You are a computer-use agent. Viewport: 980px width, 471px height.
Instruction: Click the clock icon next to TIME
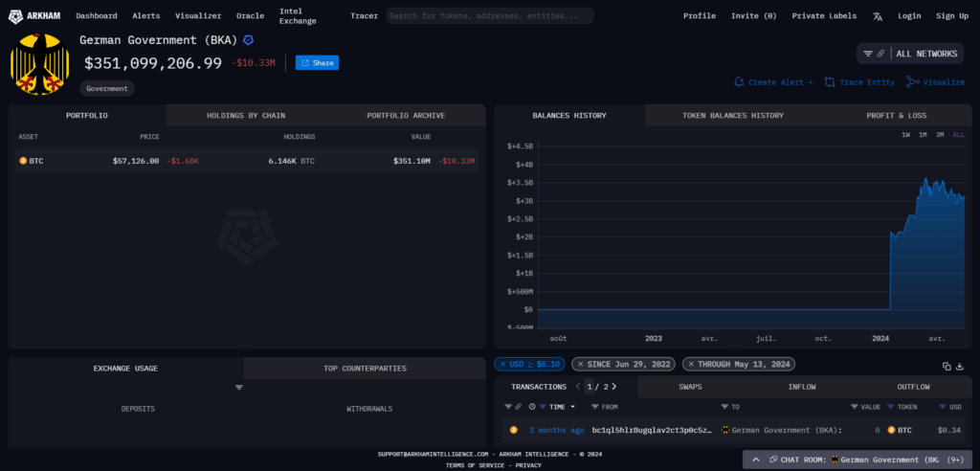point(532,407)
